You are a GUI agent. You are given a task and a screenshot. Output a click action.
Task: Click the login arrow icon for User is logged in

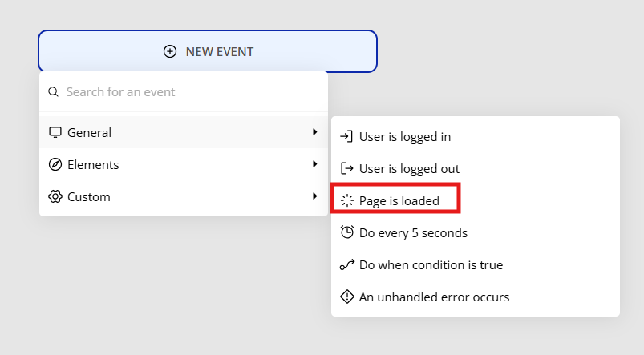tap(346, 136)
